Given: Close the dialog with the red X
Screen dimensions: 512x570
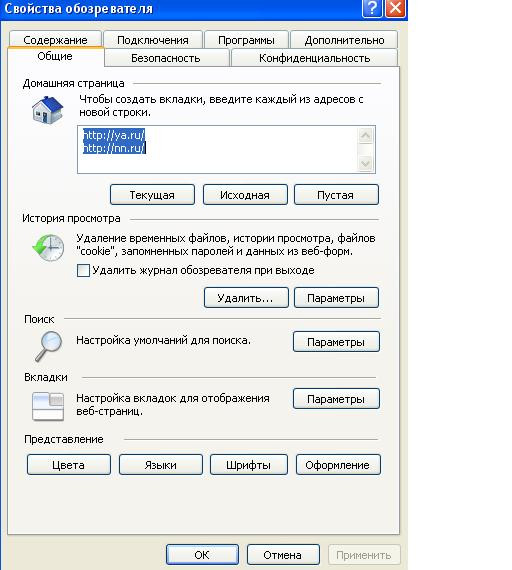Looking at the screenshot, I should click(x=395, y=8).
